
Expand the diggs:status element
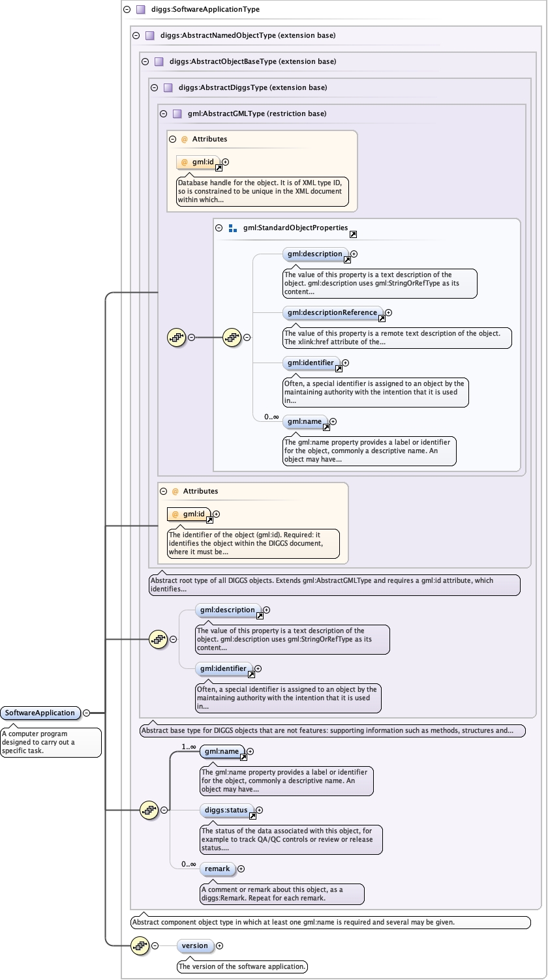260,810
